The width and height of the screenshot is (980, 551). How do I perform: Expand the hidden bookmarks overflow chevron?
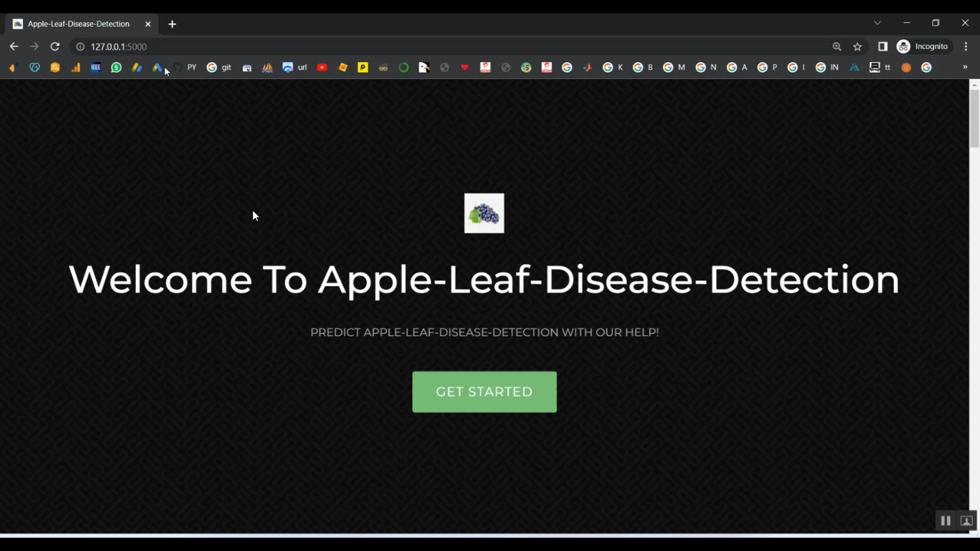(965, 67)
